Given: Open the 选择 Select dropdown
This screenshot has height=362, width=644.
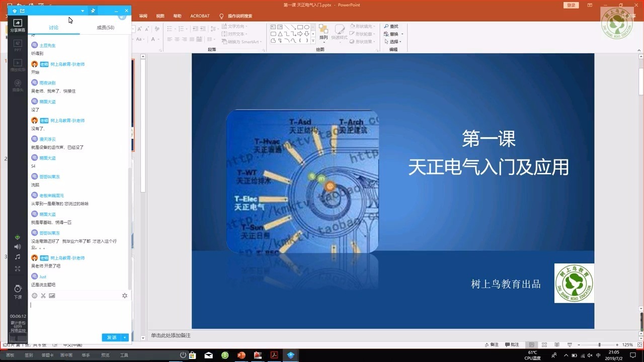Looking at the screenshot, I should click(x=393, y=42).
